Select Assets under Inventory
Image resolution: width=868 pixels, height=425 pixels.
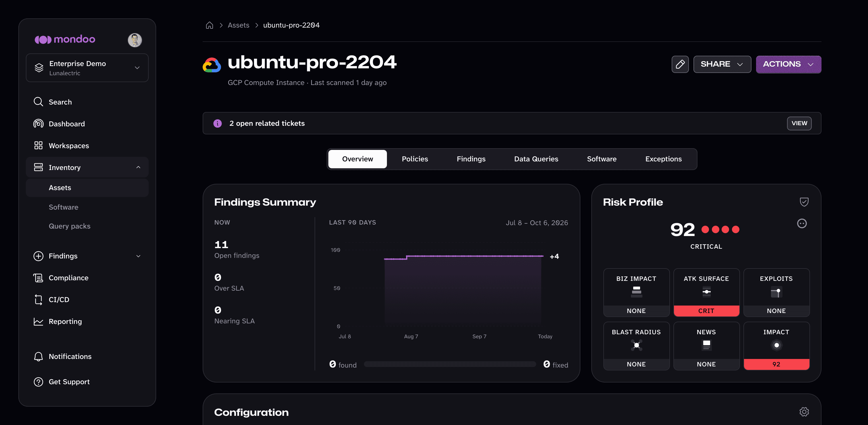click(87, 188)
